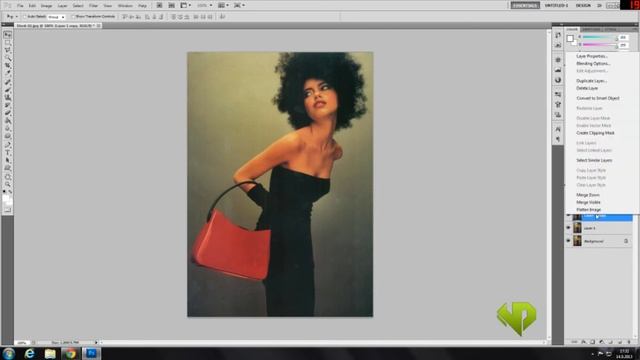Switch to the Design workspace
Viewport: 640px width, 360px height.
point(583,5)
